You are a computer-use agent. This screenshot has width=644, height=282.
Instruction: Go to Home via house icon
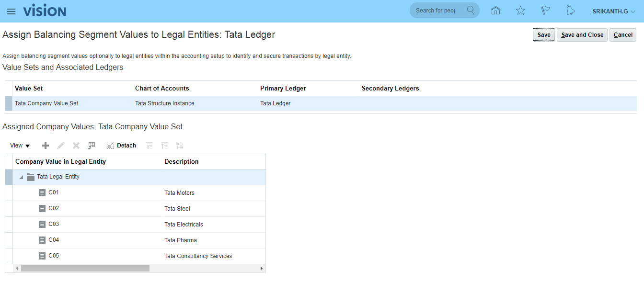(x=495, y=11)
